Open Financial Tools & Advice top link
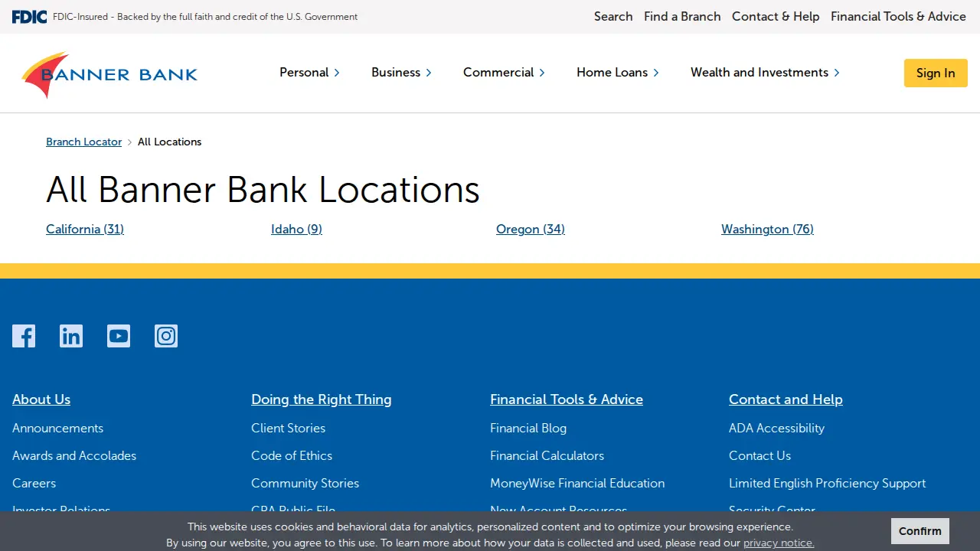This screenshot has width=980, height=551. tap(898, 17)
